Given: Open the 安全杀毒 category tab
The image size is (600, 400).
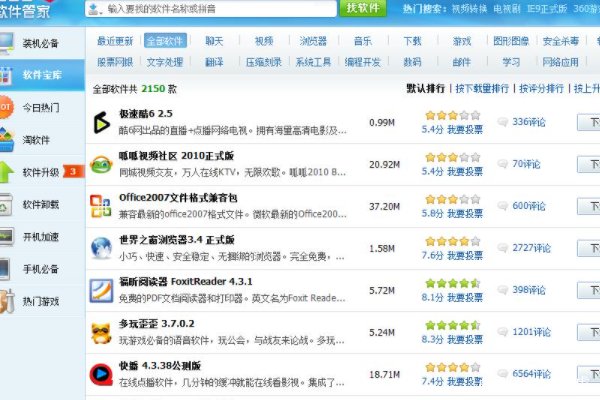Looking at the screenshot, I should 561,41.
